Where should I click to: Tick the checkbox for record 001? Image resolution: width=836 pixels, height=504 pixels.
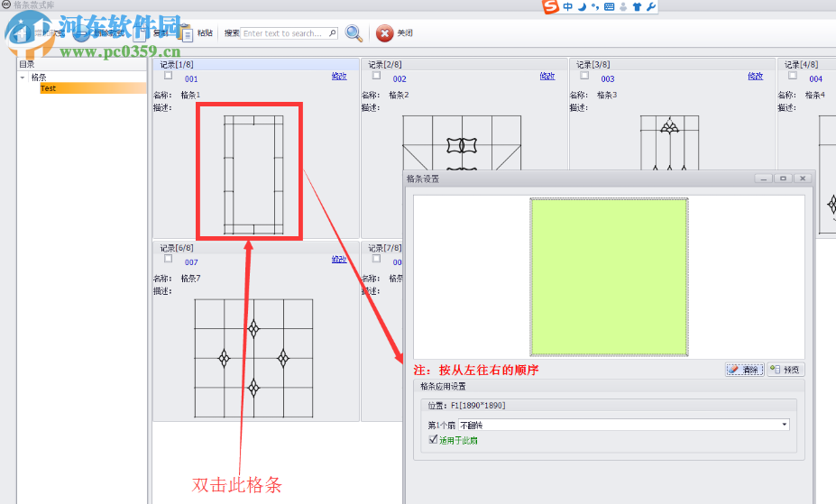coord(168,76)
